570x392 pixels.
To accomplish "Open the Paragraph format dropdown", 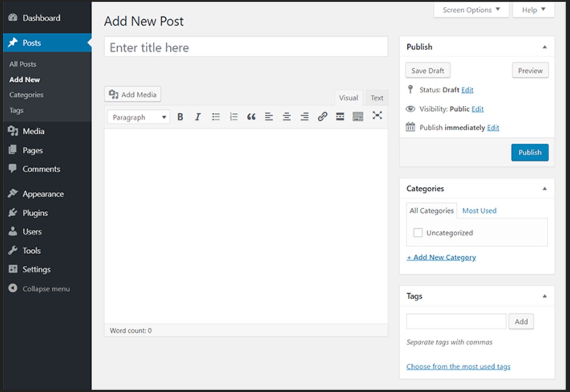I will [138, 117].
